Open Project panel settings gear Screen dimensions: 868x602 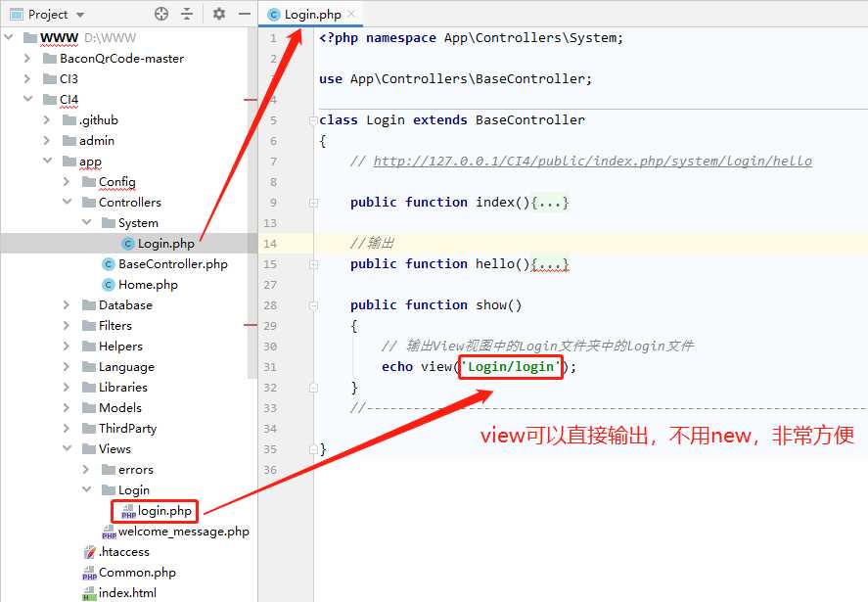(218, 14)
